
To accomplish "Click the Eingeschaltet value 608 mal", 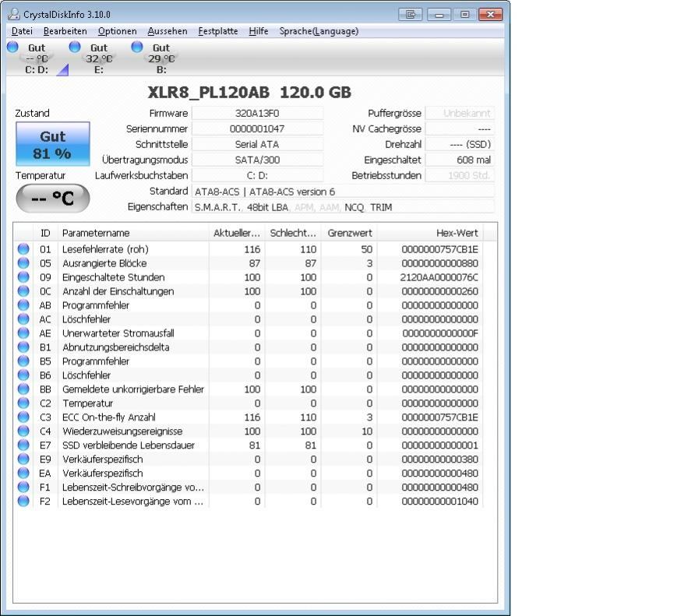I will click(x=460, y=160).
